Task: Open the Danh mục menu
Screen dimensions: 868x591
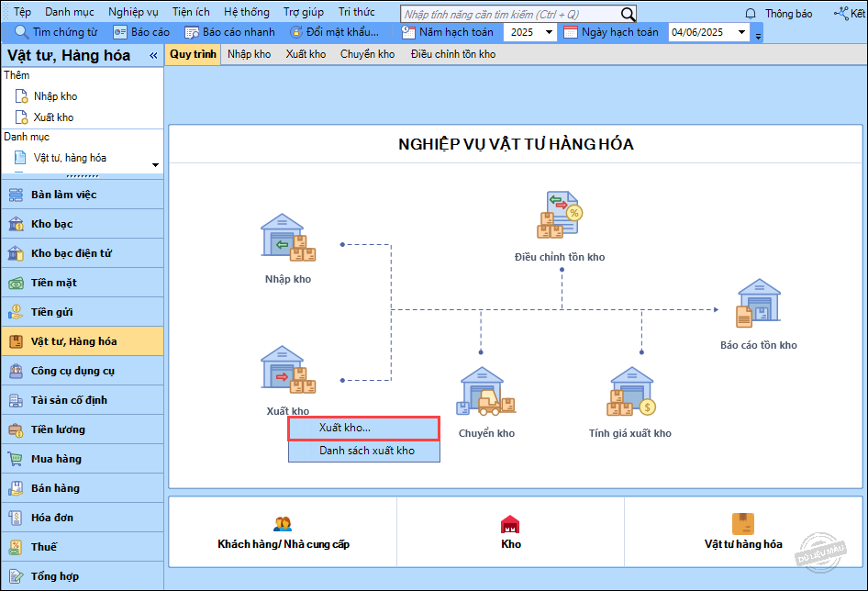Action: [x=70, y=12]
